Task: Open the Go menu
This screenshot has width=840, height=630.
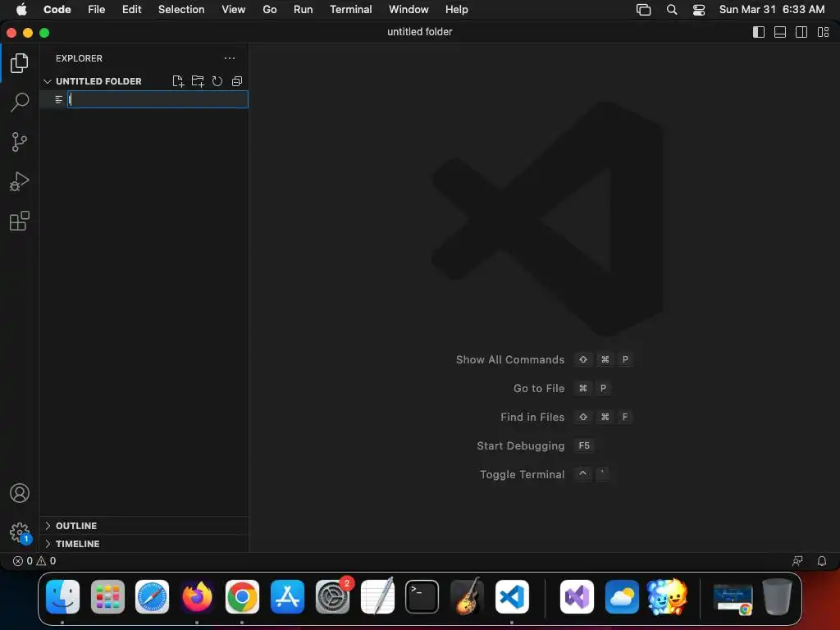Action: point(269,10)
